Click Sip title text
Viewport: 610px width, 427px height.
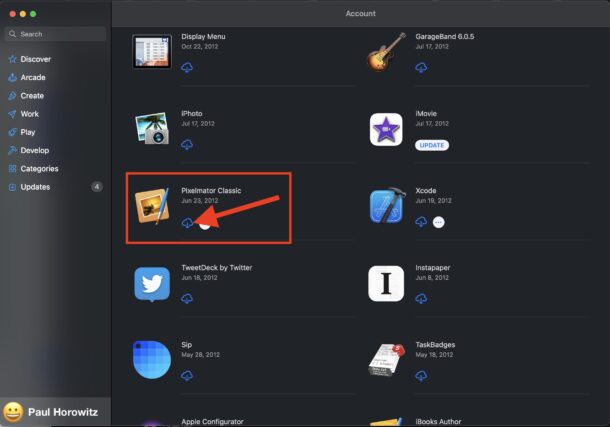186,345
